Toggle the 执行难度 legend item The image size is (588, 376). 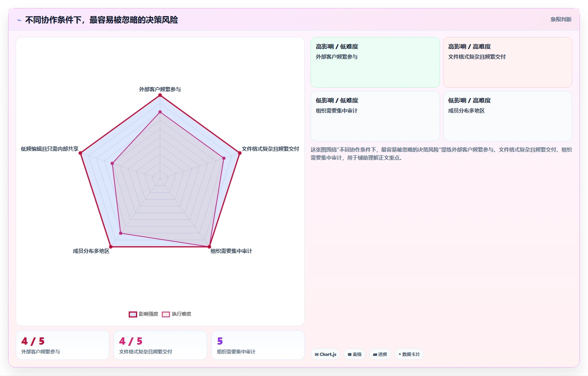[177, 314]
